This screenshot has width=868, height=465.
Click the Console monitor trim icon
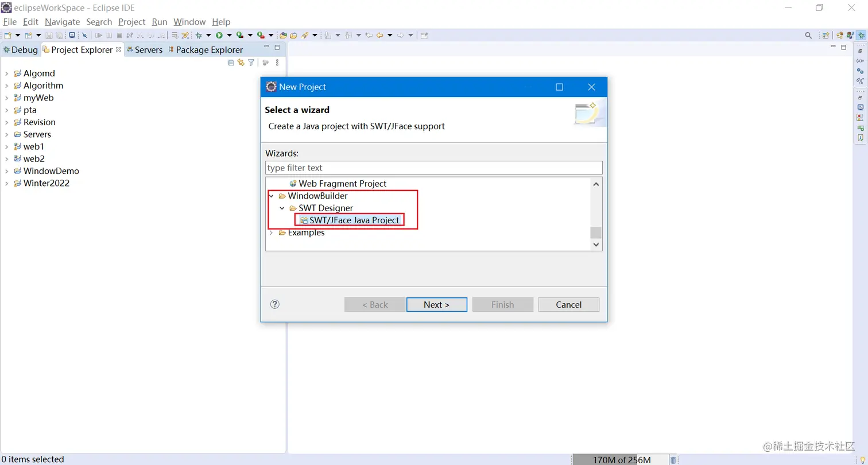(x=860, y=107)
